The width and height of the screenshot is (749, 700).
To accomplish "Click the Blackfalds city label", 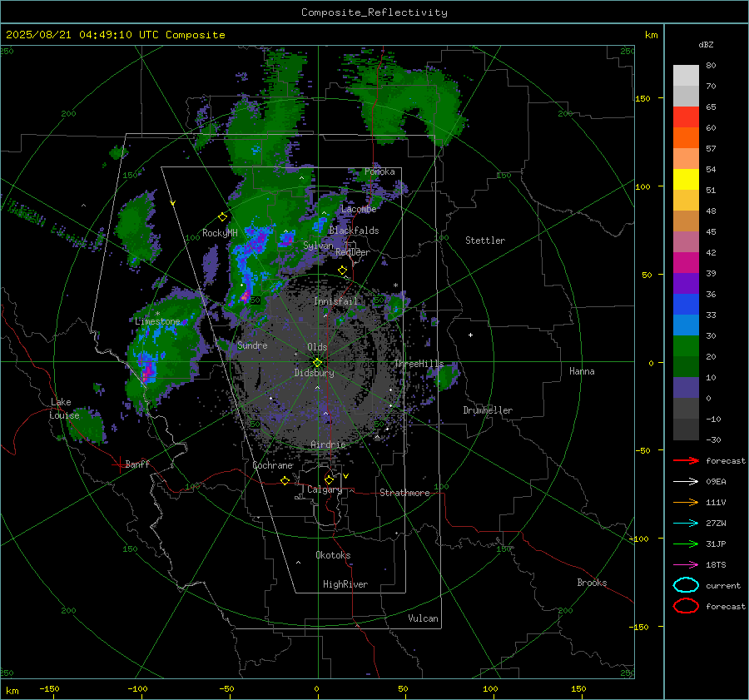I will 354,231.
